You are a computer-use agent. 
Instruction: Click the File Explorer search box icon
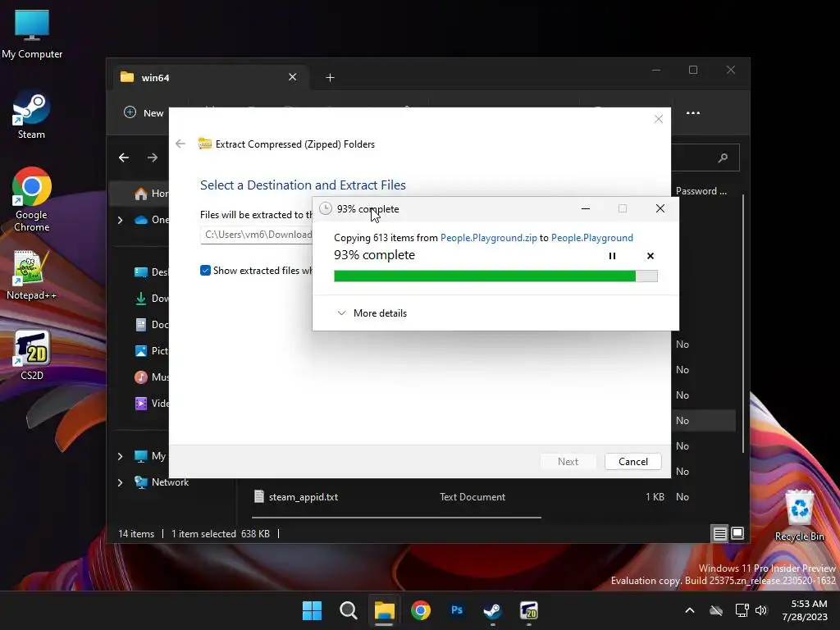coord(723,157)
